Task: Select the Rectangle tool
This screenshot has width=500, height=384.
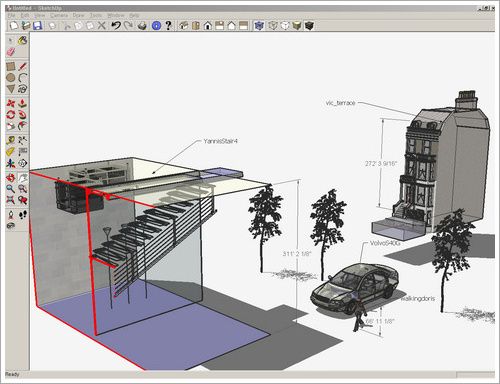Action: point(11,66)
